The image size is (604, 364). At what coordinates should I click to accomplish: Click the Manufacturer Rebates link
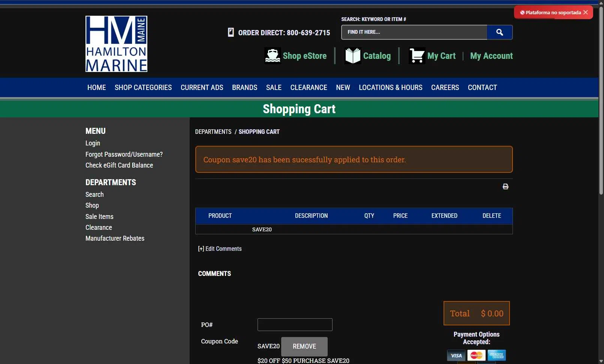coord(115,238)
